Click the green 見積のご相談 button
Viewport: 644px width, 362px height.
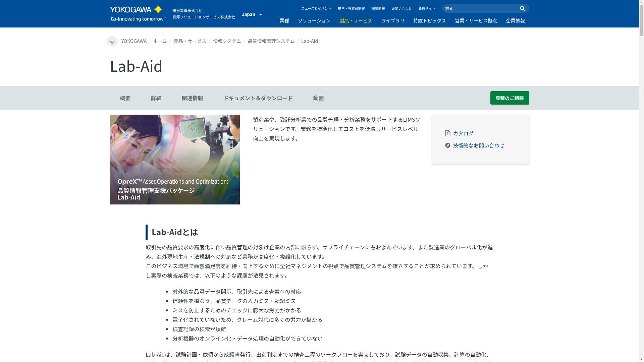[x=510, y=98]
